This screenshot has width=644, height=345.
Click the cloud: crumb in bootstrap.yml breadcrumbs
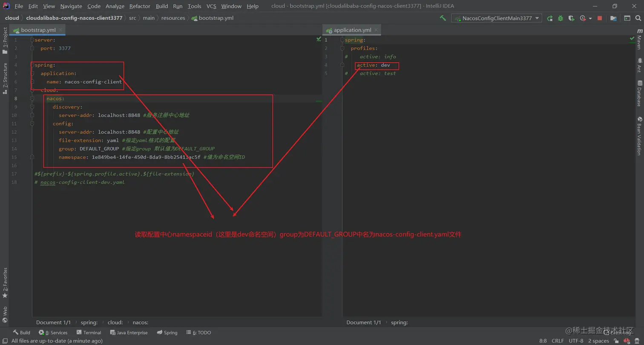coord(115,322)
